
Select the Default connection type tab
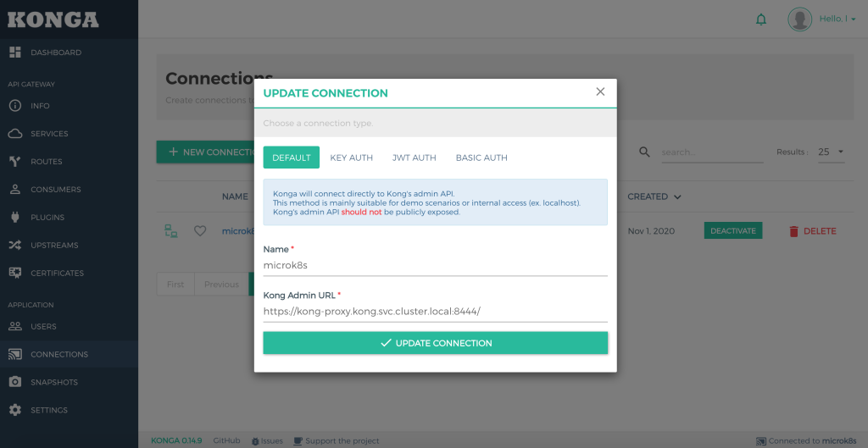pos(292,158)
